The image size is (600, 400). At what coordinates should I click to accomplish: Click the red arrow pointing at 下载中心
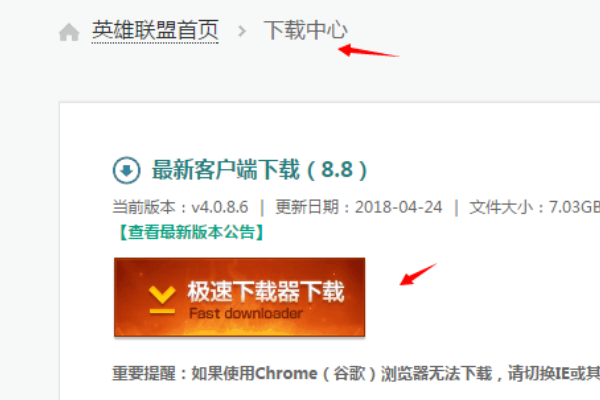tap(368, 51)
